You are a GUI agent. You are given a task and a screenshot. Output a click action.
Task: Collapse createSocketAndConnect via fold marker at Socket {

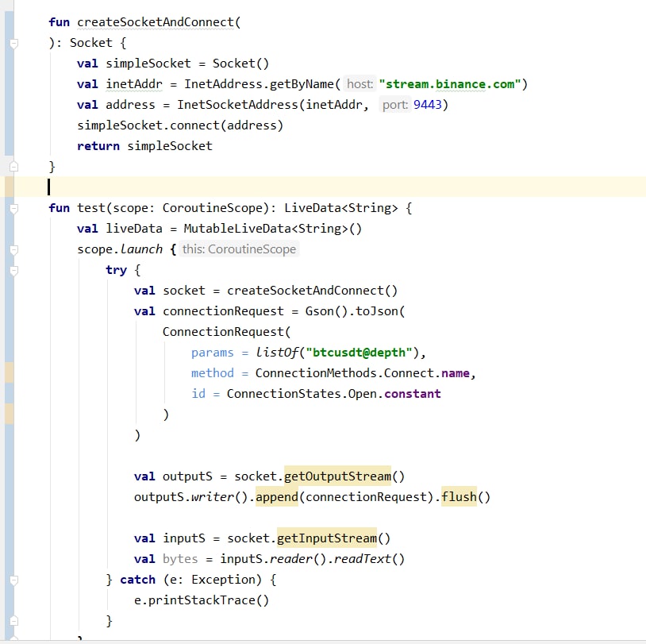[14, 43]
